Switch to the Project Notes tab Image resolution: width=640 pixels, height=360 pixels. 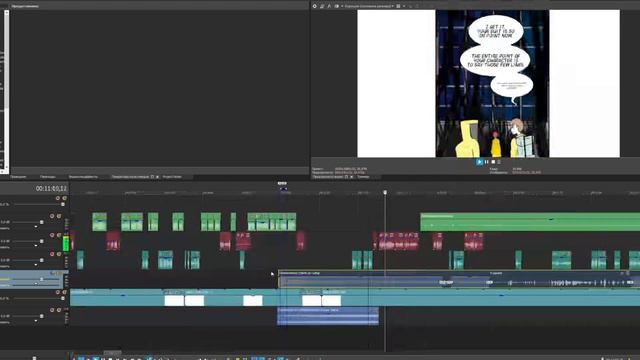pyautogui.click(x=172, y=177)
